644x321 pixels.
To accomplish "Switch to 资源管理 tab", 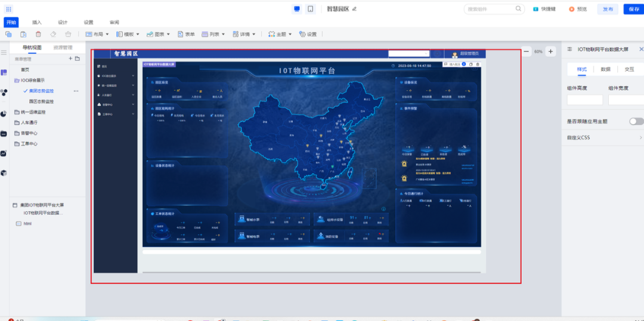I will click(63, 48).
